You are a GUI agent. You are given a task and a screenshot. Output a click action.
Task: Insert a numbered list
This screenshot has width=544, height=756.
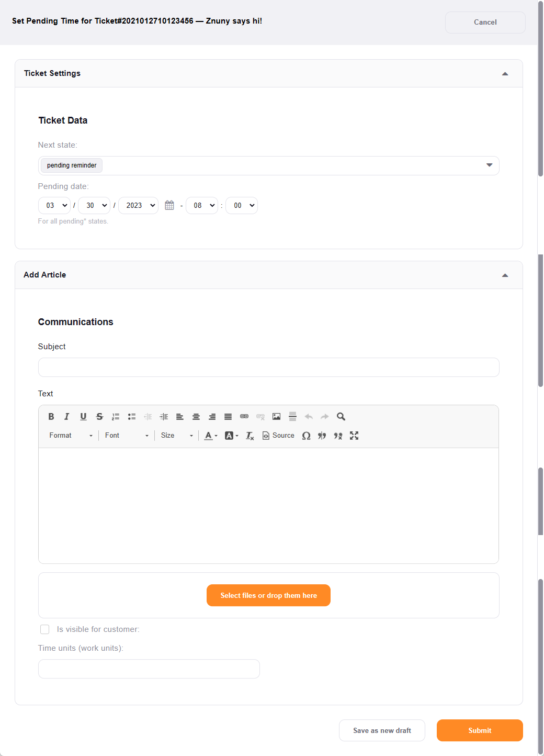point(116,417)
